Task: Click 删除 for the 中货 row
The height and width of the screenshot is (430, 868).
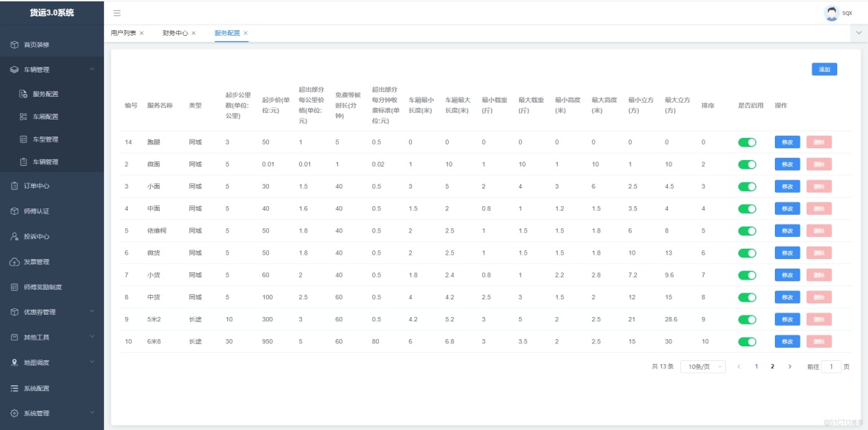Action: click(819, 298)
